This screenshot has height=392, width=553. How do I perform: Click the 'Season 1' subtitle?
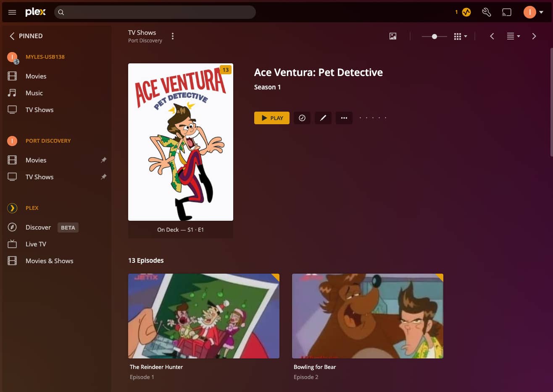click(x=267, y=87)
